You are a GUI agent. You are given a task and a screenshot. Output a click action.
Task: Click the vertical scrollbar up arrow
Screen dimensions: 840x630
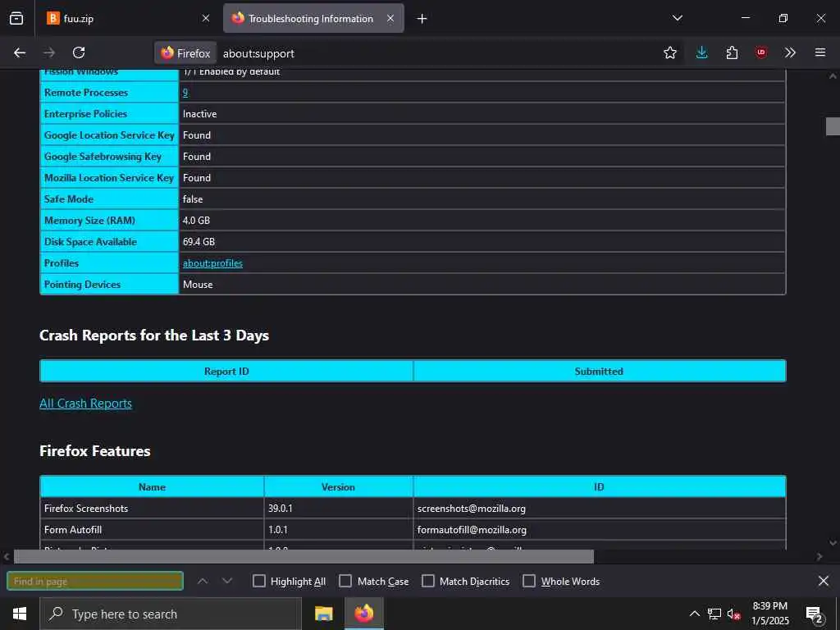tap(833, 76)
